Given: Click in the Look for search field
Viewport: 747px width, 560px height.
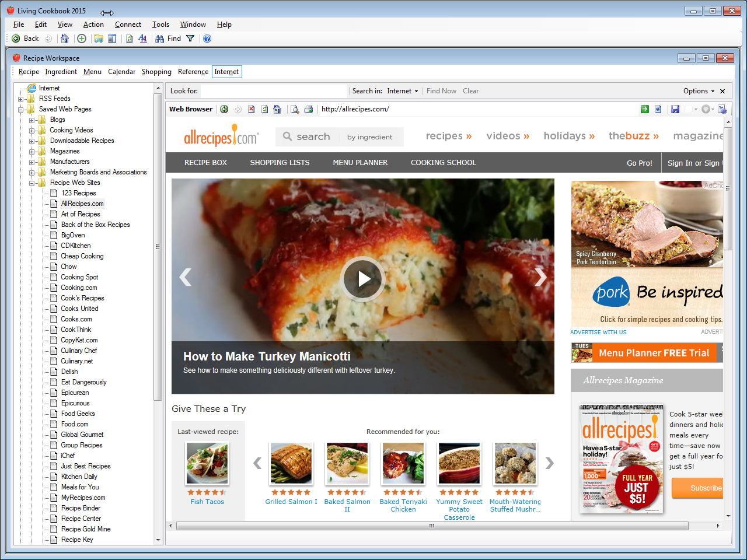Looking at the screenshot, I should [273, 91].
